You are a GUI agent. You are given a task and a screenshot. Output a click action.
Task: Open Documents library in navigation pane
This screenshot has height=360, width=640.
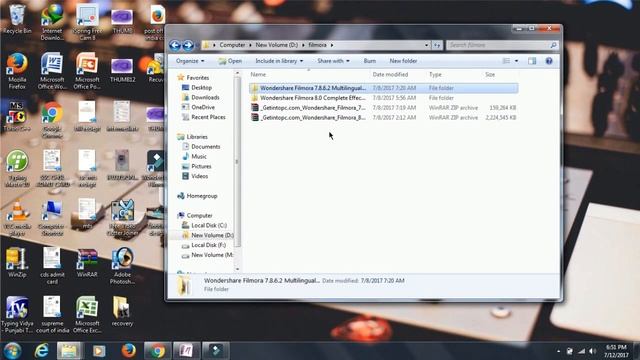[201, 147]
